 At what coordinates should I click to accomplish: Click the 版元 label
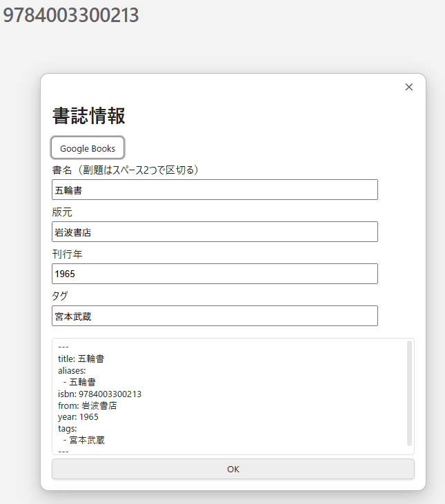coord(62,212)
